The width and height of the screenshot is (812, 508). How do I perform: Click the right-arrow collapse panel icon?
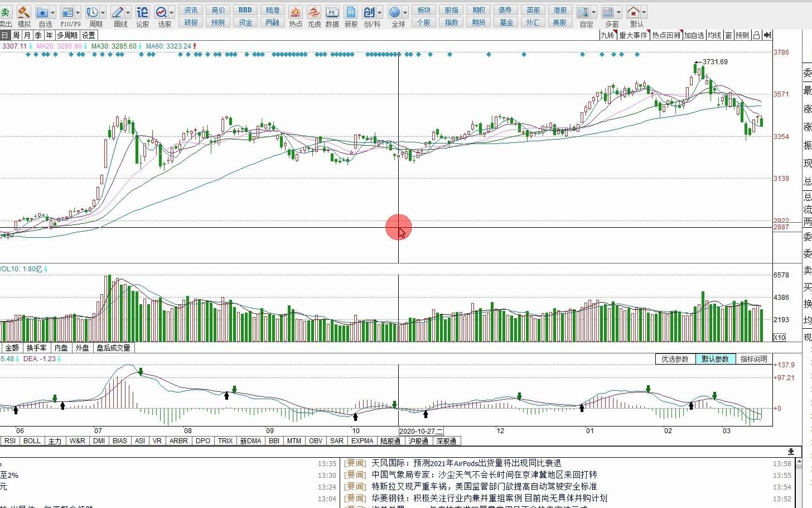tap(767, 35)
